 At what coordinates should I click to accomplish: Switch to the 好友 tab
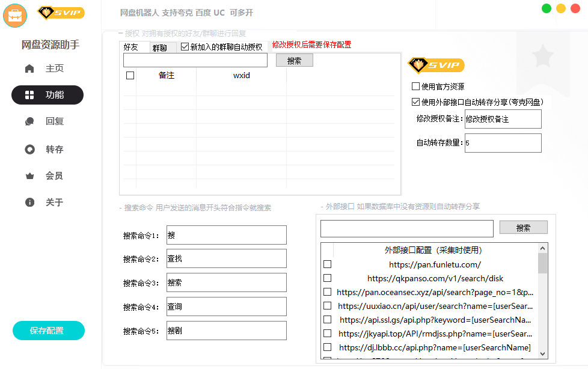tap(130, 47)
